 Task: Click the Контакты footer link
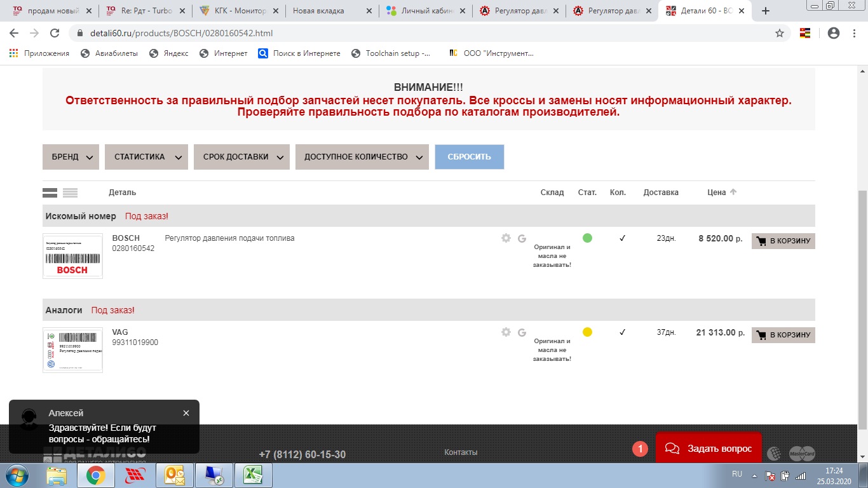point(461,452)
